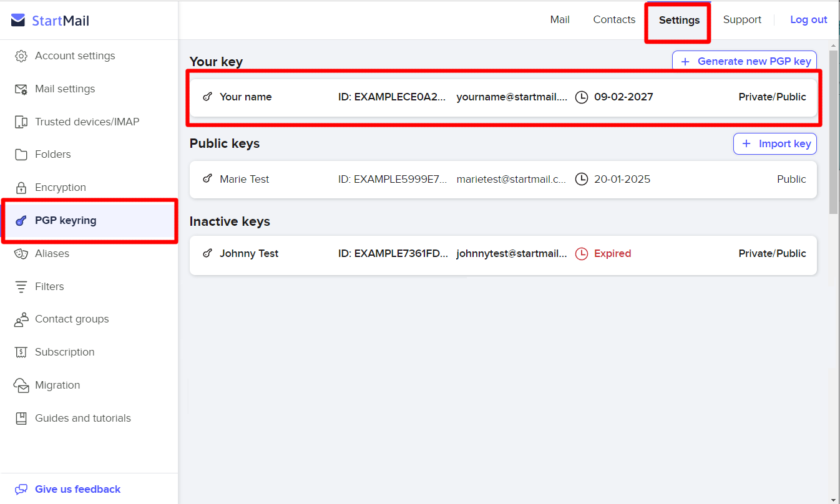Switch to the Settings tab
This screenshot has width=840, height=504.
coord(678,20)
